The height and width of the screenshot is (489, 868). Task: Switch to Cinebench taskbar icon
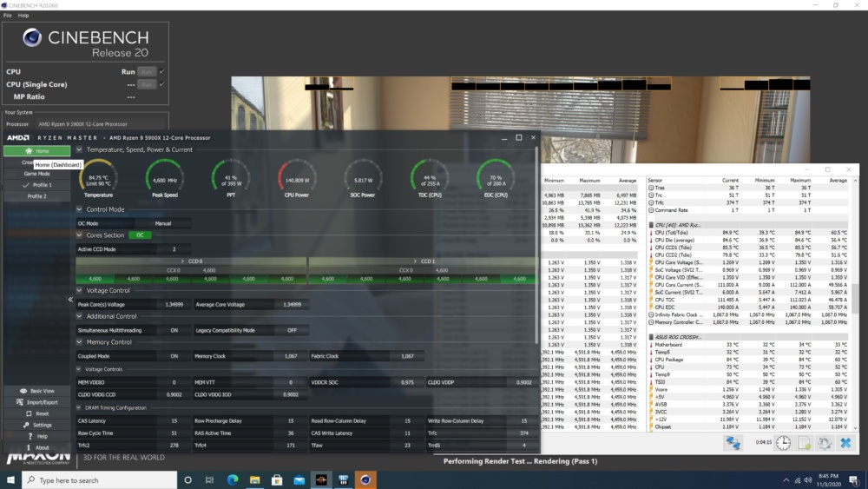(x=365, y=480)
